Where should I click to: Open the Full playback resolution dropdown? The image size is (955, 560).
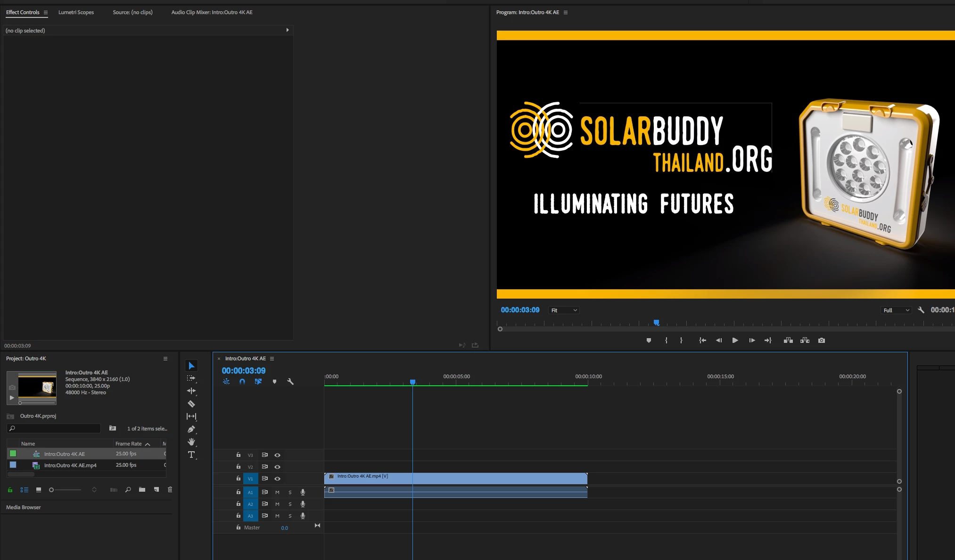pyautogui.click(x=896, y=310)
